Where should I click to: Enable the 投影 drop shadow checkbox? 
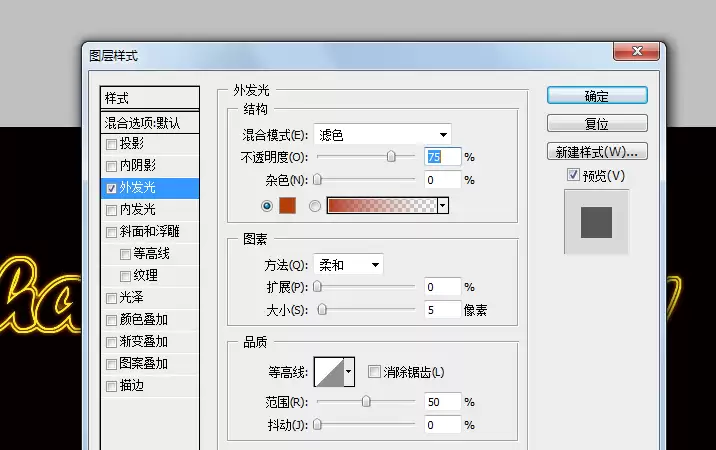coord(111,144)
